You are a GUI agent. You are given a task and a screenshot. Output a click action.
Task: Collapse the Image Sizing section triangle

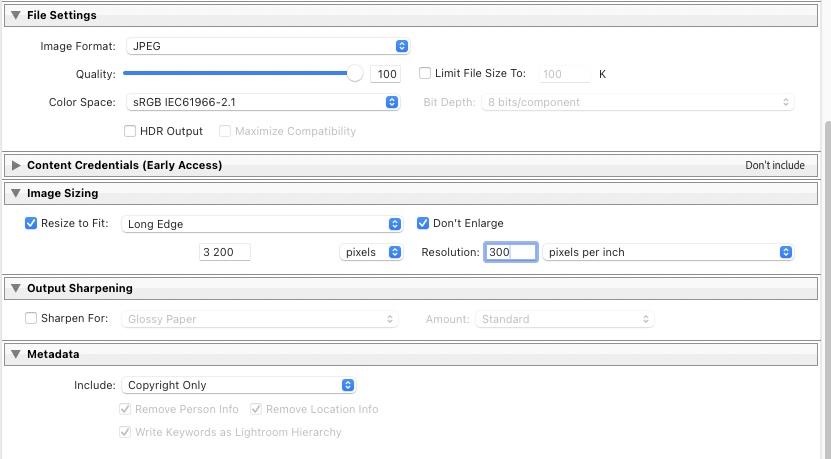[16, 193]
